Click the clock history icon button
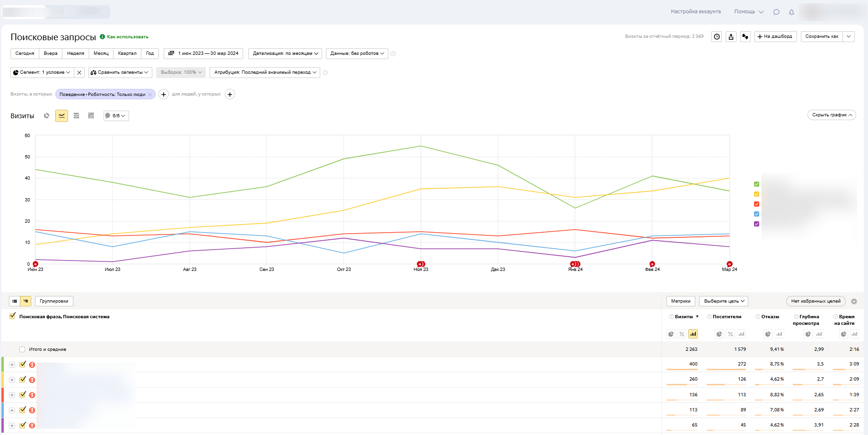The image size is (868, 435). [x=717, y=36]
